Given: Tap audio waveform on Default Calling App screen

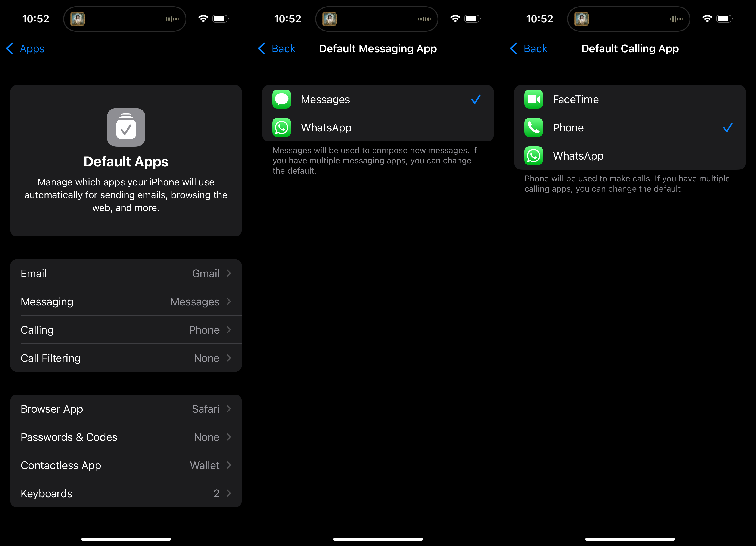Looking at the screenshot, I should click(676, 19).
